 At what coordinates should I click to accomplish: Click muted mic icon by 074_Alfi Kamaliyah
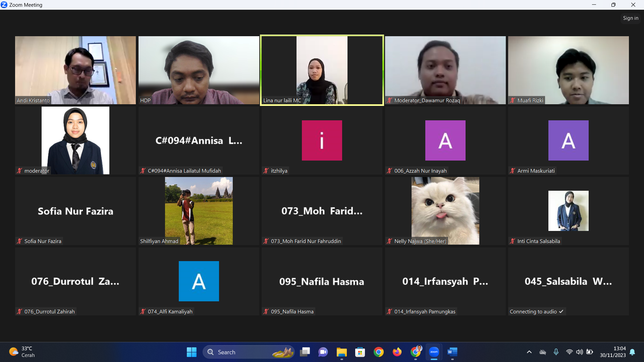(143, 311)
